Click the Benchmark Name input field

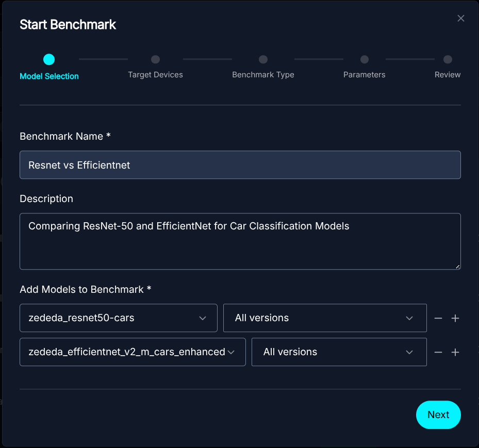[x=240, y=165]
